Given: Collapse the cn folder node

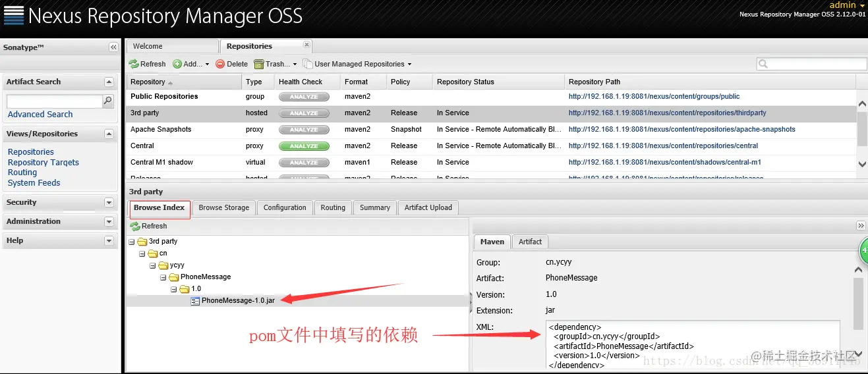Looking at the screenshot, I should tap(142, 254).
